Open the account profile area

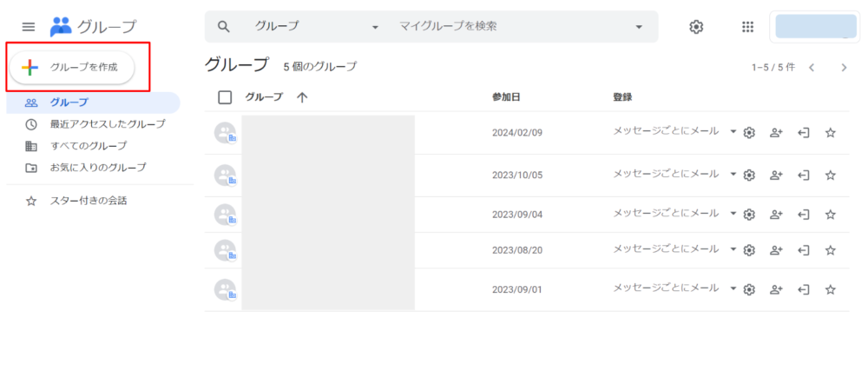[x=816, y=27]
